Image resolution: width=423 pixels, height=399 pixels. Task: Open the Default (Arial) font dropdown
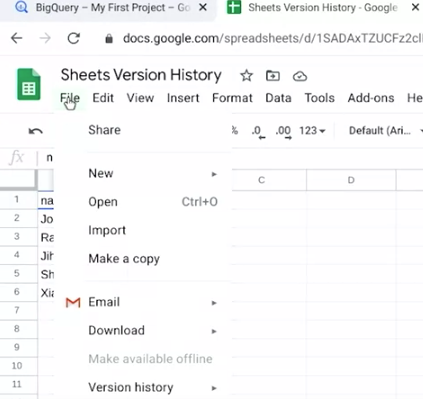coord(385,131)
